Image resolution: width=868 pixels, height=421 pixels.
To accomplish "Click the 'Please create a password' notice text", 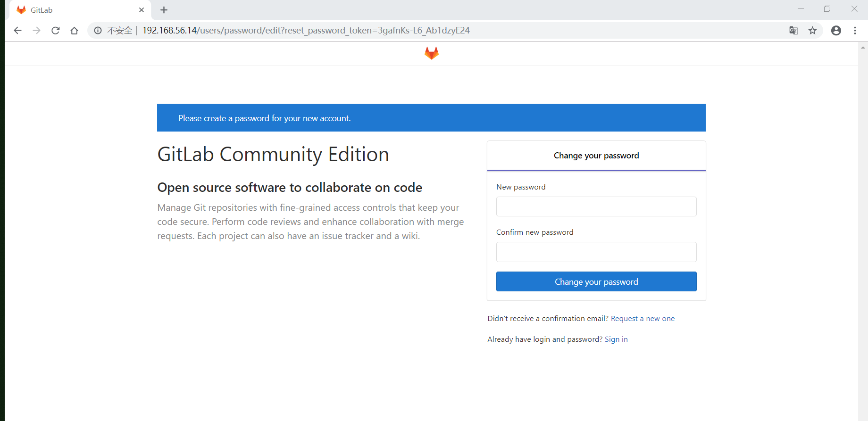I will [265, 118].
